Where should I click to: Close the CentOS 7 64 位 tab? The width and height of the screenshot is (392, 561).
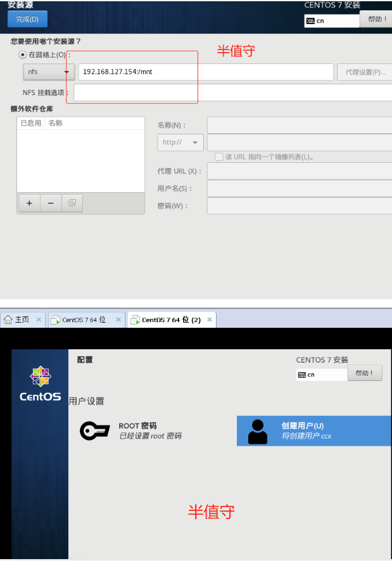118,319
